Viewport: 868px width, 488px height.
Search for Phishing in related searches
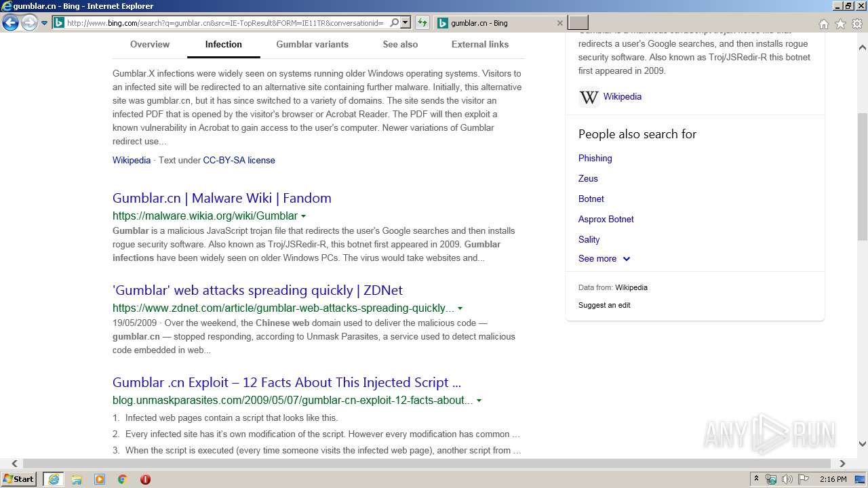click(x=595, y=158)
